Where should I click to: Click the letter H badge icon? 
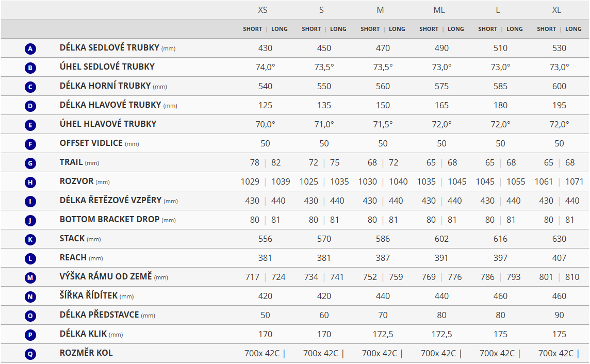pyautogui.click(x=30, y=183)
